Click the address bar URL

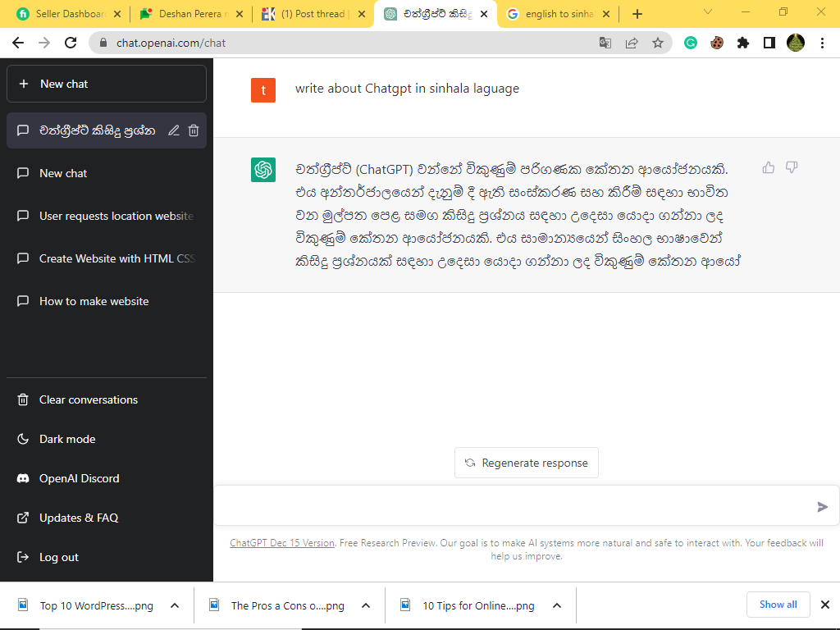(171, 43)
